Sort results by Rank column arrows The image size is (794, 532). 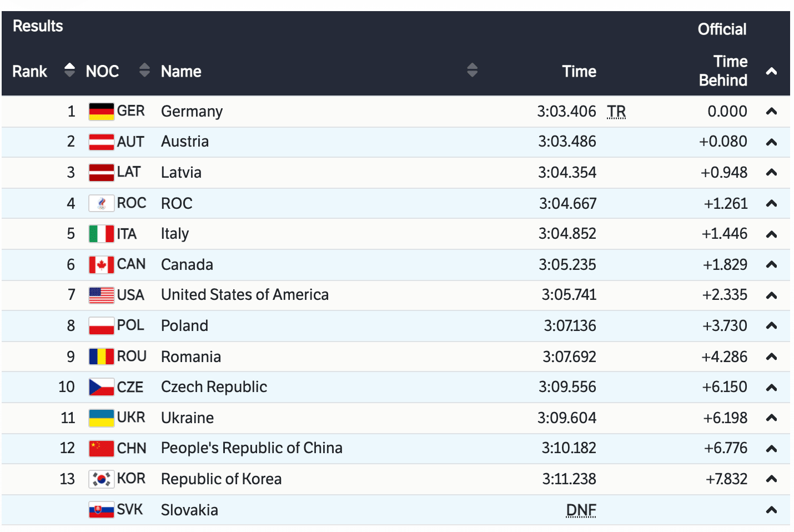click(69, 71)
